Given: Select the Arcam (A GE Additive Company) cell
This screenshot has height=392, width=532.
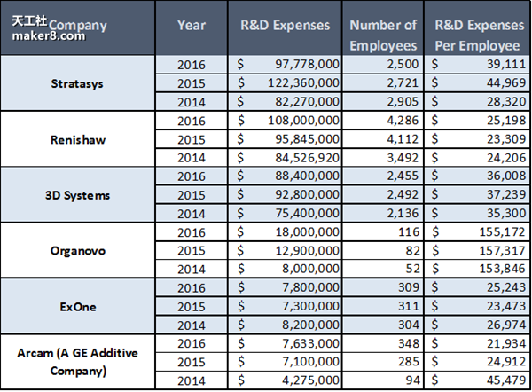Looking at the screenshot, I should pyautogui.click(x=77, y=362).
